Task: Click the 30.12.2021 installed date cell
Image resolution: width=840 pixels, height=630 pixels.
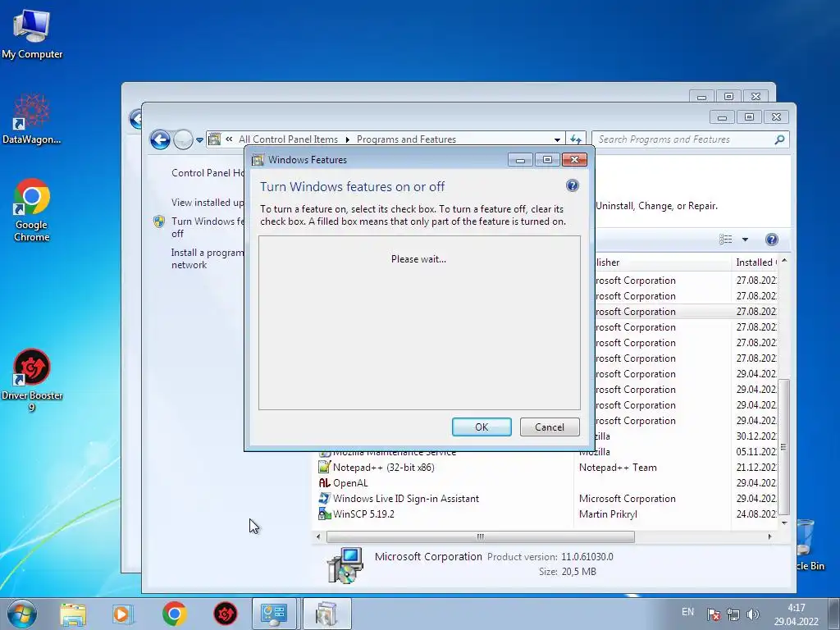Action: tap(756, 436)
